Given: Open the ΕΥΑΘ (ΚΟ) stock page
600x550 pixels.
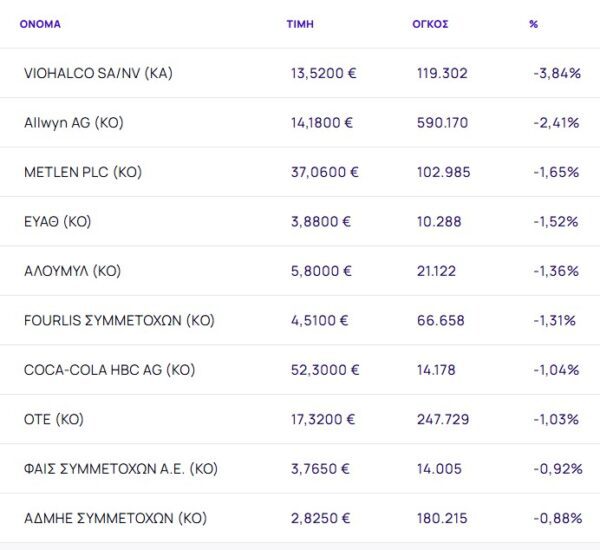Looking at the screenshot, I should pyautogui.click(x=57, y=222).
